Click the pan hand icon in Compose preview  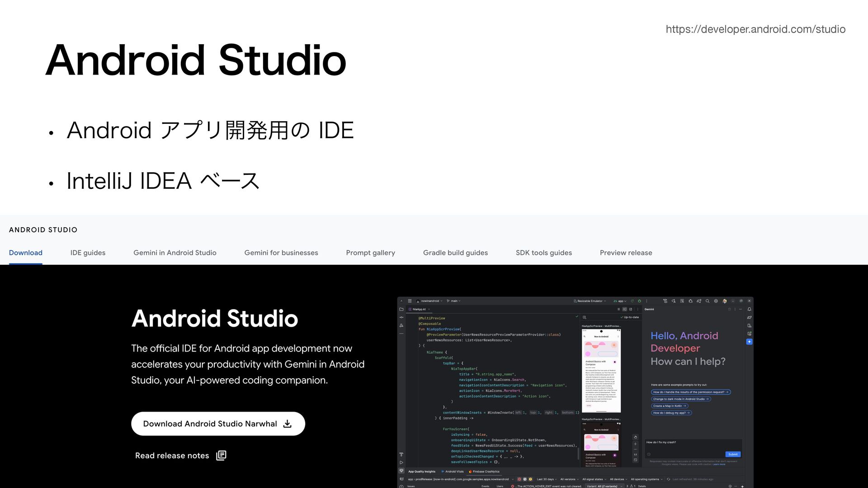[635, 437]
